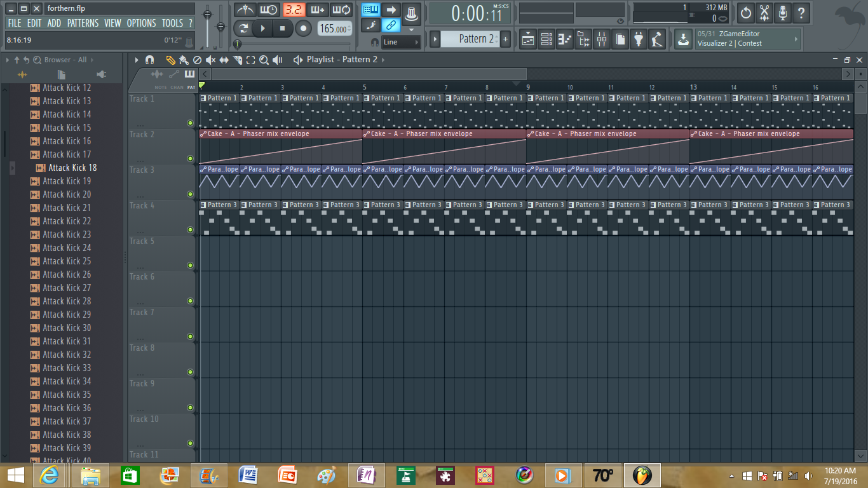The image size is (868, 488).
Task: Open the Tempo tapper
Action: (657, 39)
